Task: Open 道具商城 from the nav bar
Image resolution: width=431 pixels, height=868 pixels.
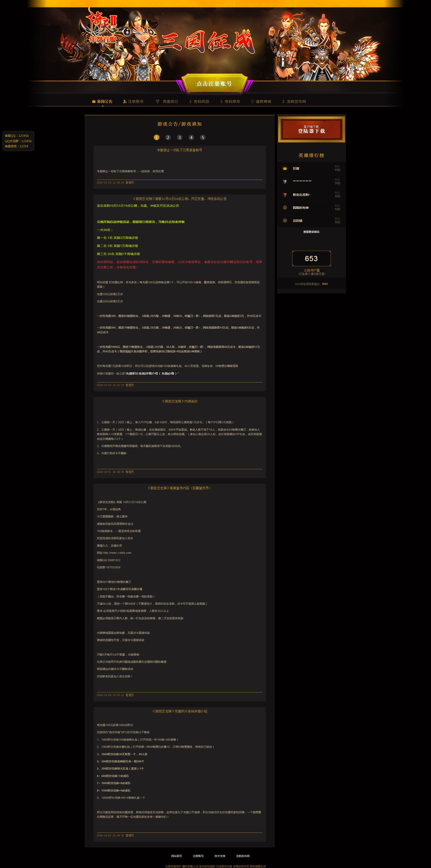Action: [263, 101]
